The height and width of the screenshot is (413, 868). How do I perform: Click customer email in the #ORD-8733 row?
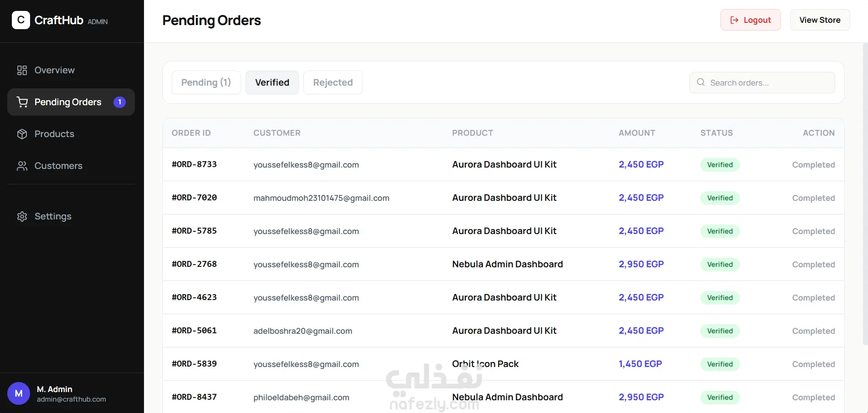306,165
